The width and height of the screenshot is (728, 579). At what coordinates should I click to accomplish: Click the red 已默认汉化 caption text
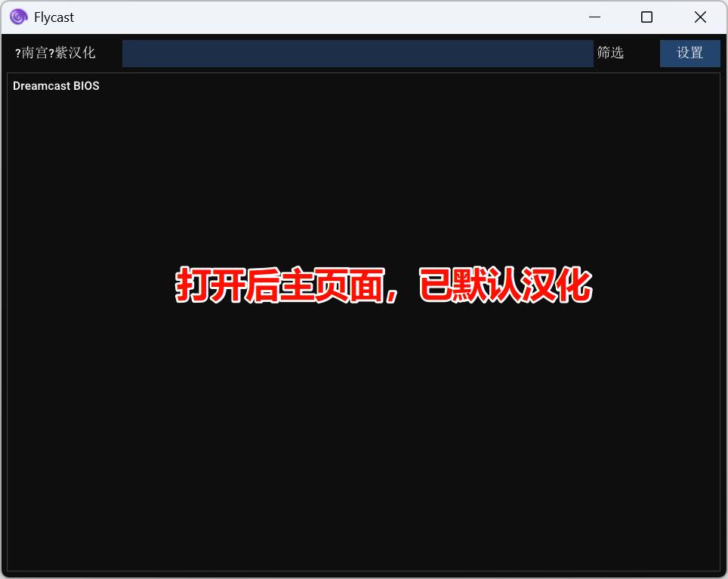(504, 285)
